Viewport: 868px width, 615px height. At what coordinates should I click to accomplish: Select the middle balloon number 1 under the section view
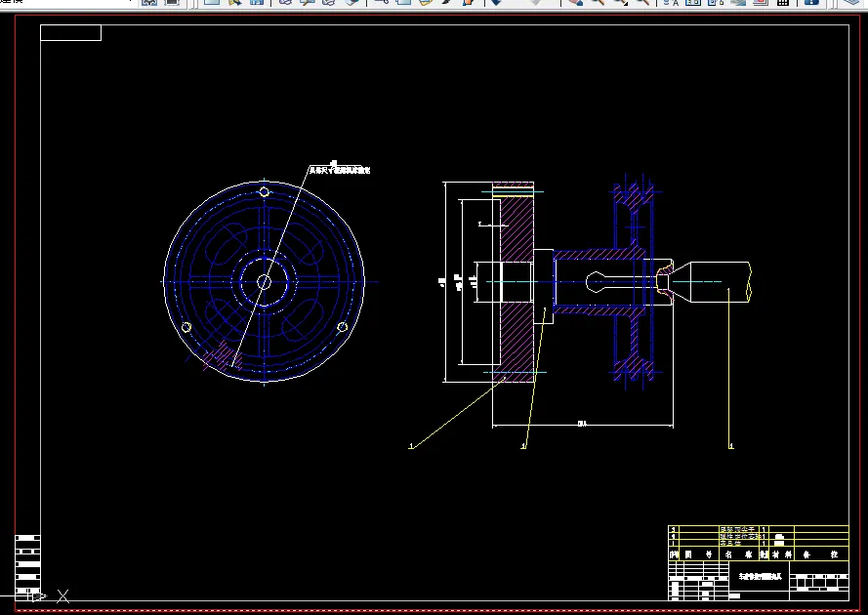523,446
